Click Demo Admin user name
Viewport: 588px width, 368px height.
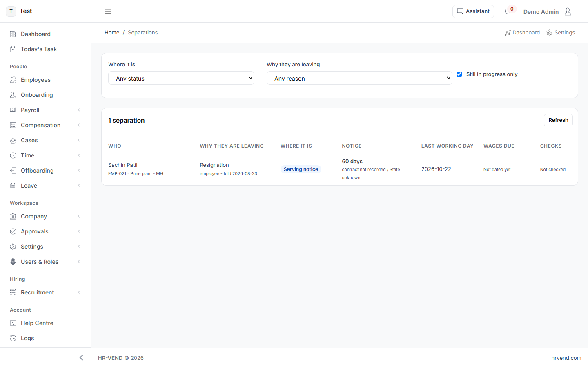point(541,12)
